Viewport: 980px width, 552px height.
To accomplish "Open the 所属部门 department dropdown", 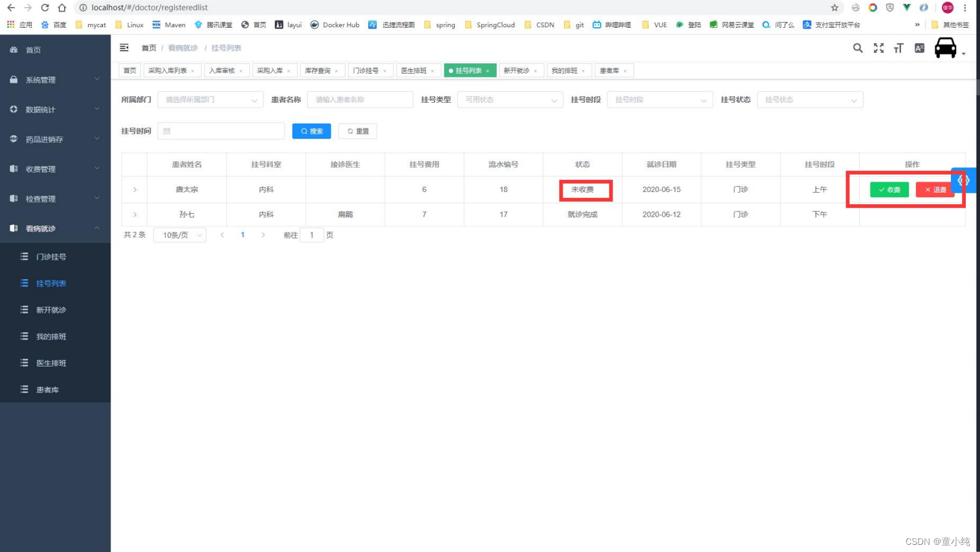I will pos(210,100).
